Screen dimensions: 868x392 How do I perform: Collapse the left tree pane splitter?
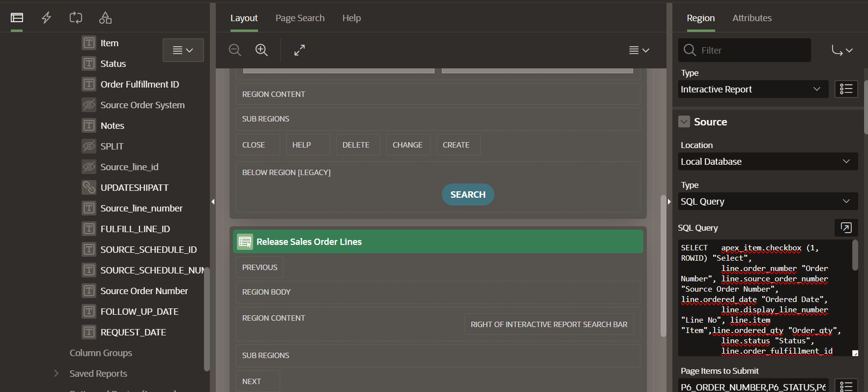[x=213, y=202]
